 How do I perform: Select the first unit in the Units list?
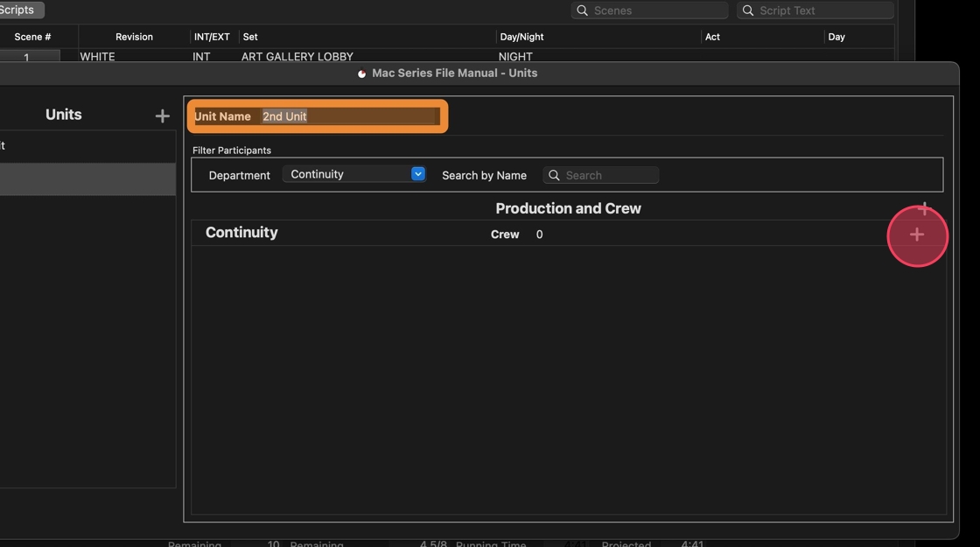point(87,145)
